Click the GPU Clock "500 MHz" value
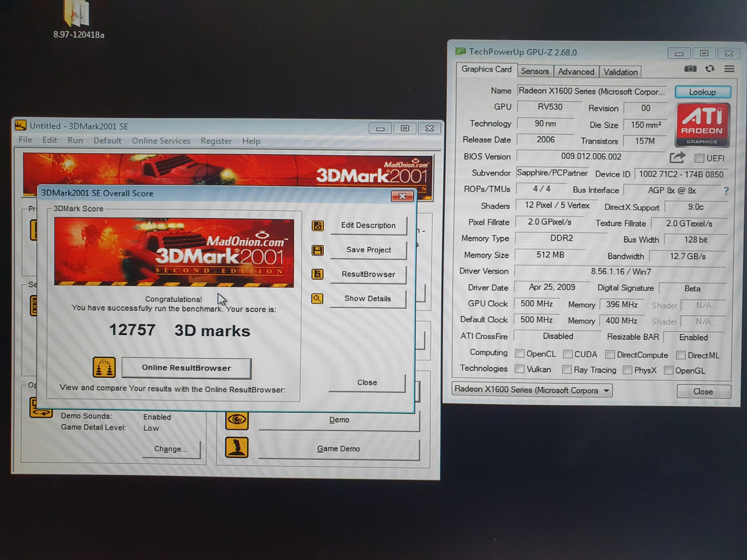This screenshot has width=747, height=560. pos(537,304)
